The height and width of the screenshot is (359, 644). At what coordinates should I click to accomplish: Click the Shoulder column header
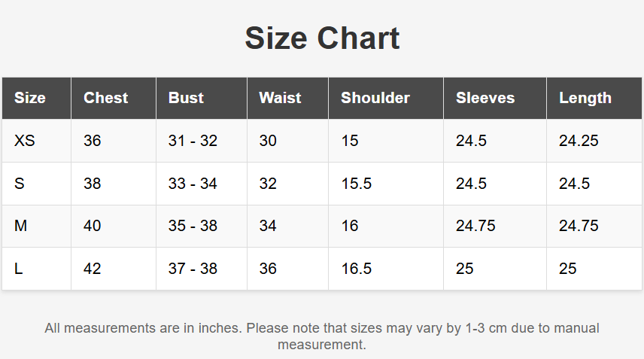[x=375, y=98]
